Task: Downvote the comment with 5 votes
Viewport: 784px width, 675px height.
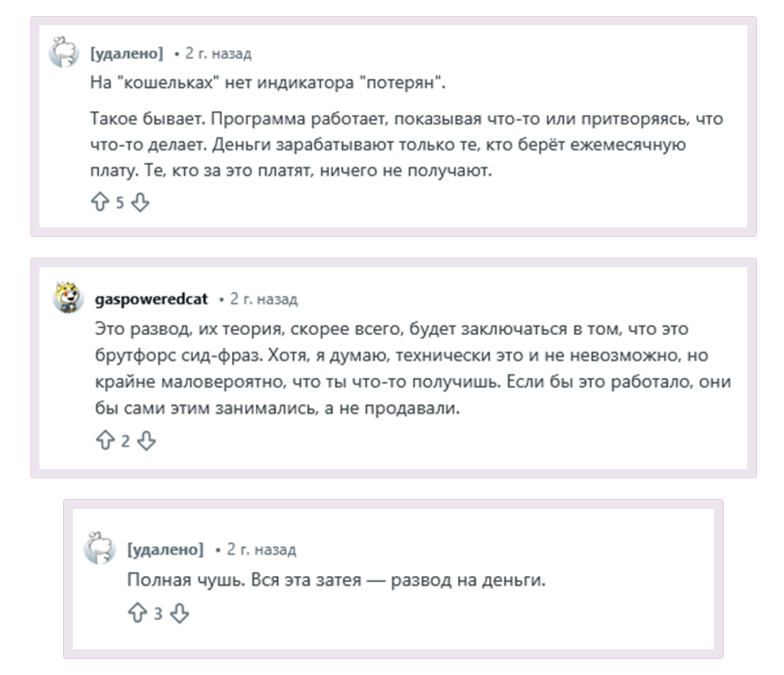Action: click(x=140, y=202)
